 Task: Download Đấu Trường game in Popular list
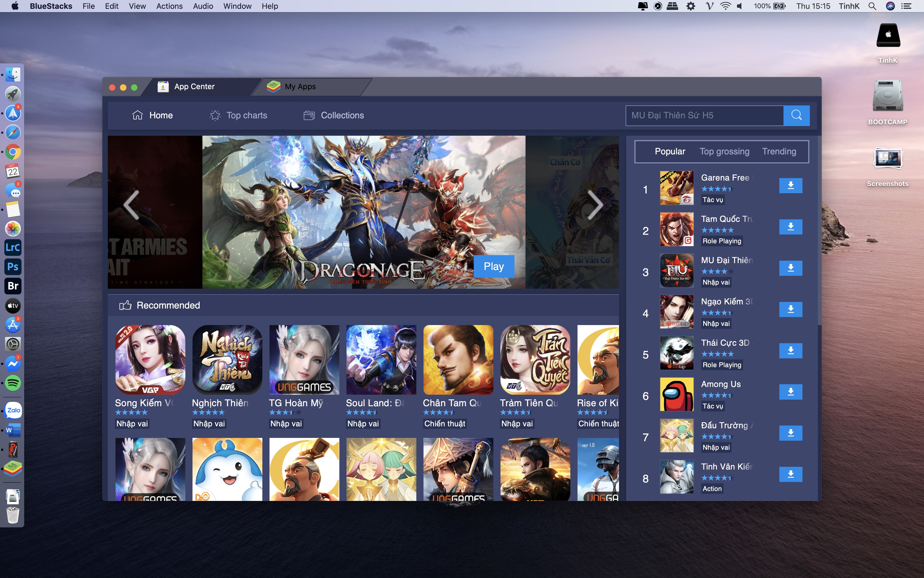pyautogui.click(x=790, y=433)
